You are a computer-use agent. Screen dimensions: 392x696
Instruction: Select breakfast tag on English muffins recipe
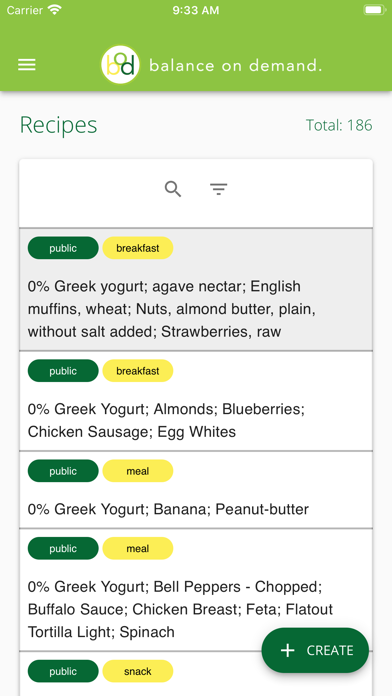click(138, 248)
